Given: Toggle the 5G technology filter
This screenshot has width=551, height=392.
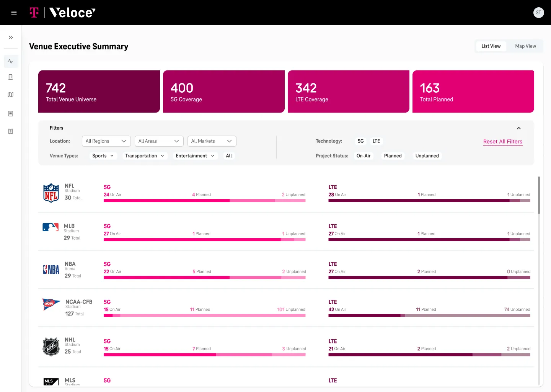Looking at the screenshot, I should 360,141.
